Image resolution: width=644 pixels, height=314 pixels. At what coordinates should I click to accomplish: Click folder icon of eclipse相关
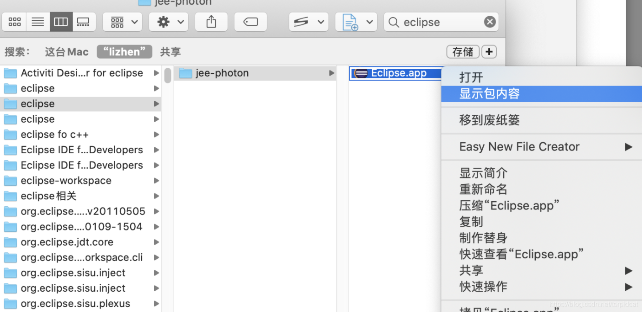tap(10, 196)
